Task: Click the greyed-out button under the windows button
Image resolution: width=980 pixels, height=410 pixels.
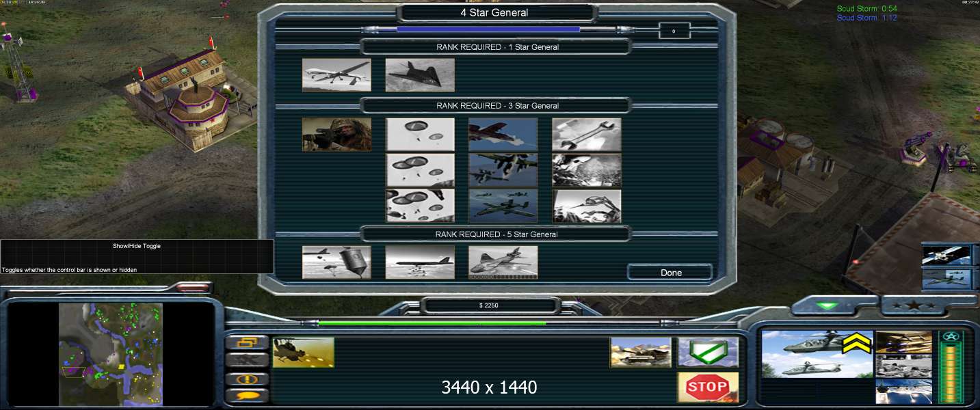Action: click(x=247, y=360)
